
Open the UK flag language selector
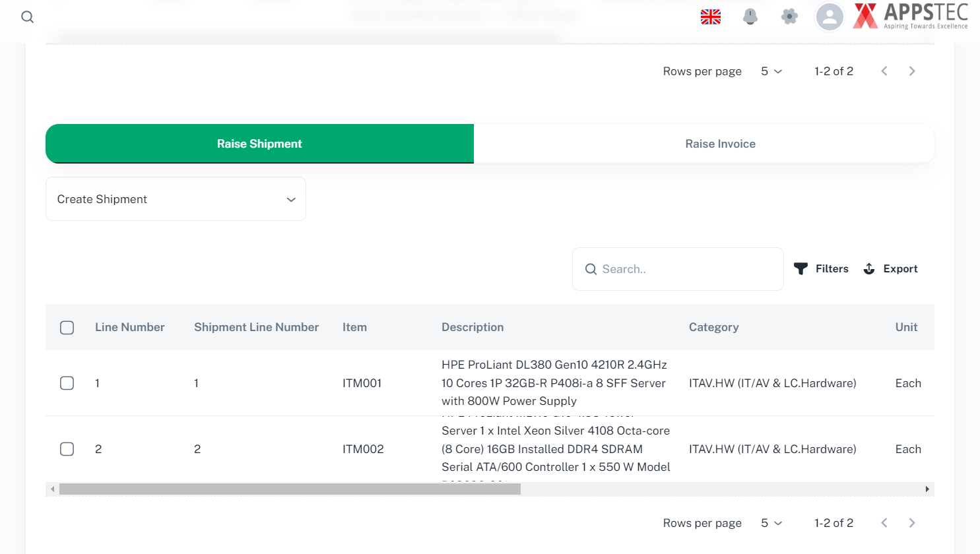point(710,17)
